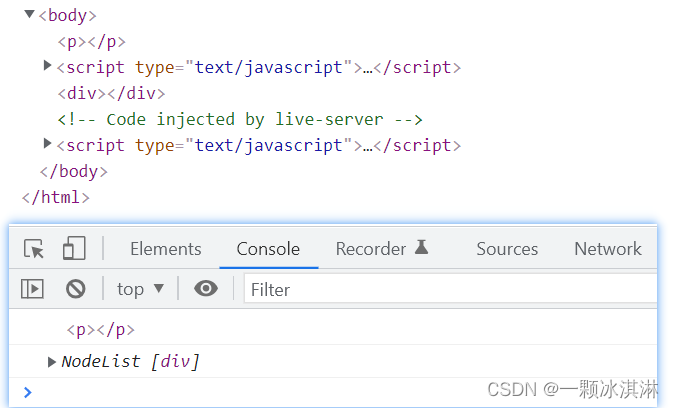Image resolution: width=674 pixels, height=408 pixels.
Task: Select the </html> closing tag line
Action: coord(56,197)
